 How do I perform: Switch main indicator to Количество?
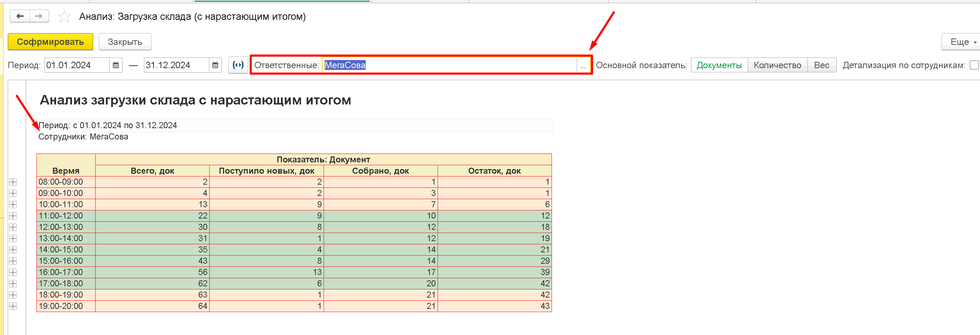(777, 65)
